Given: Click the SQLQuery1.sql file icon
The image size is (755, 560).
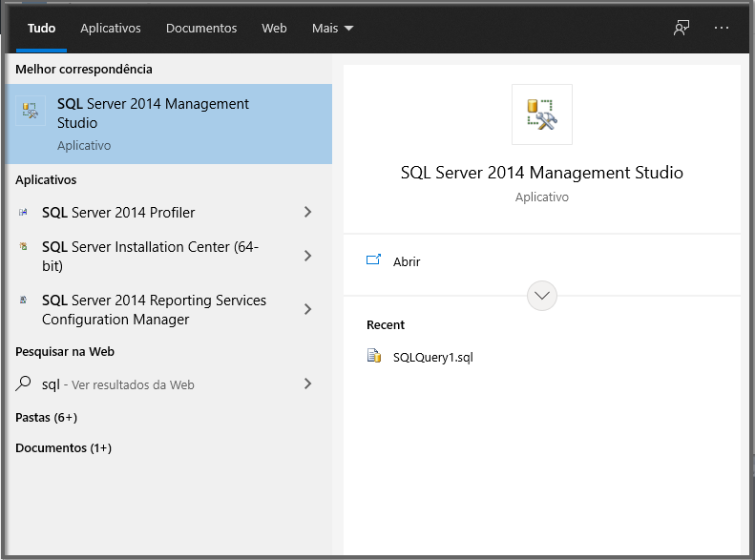Looking at the screenshot, I should click(x=374, y=356).
